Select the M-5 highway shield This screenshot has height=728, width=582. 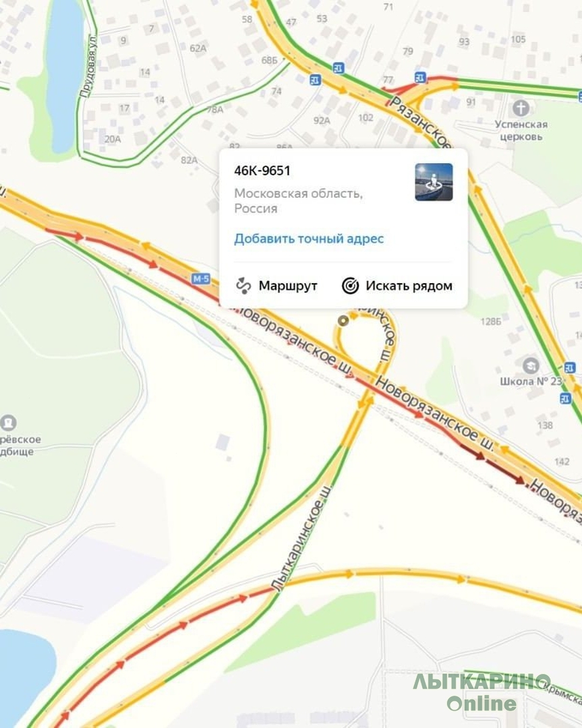coord(201,278)
